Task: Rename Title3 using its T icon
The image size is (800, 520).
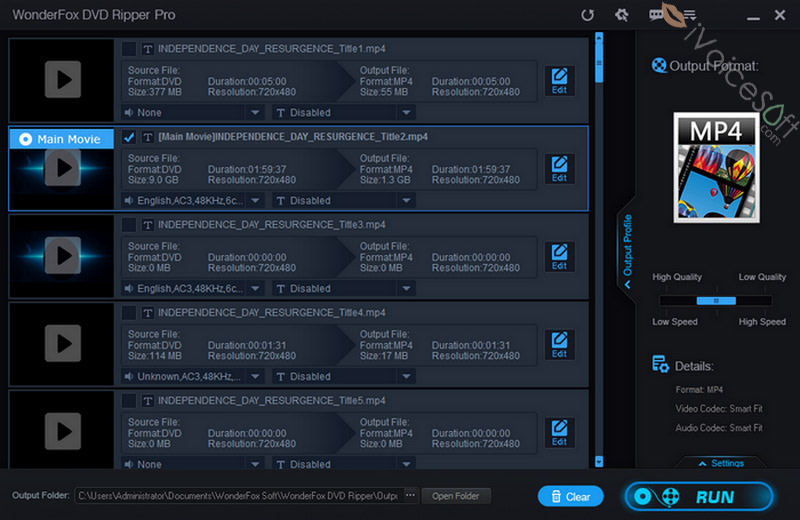Action: [147, 225]
